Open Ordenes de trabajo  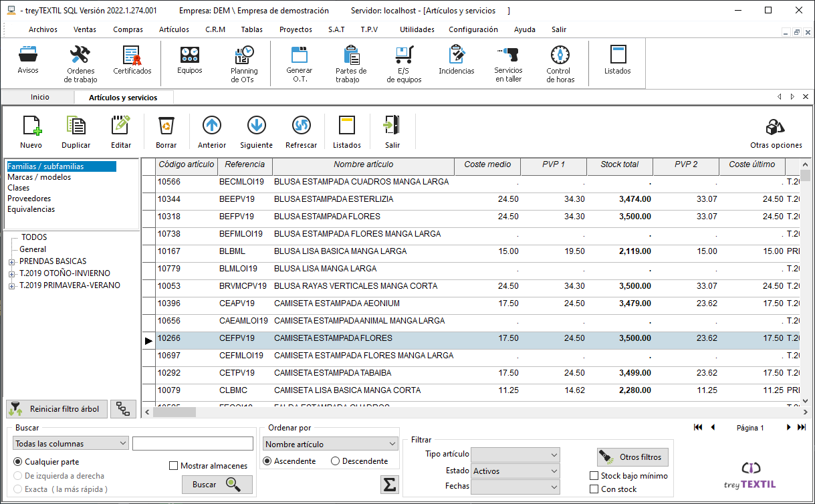(x=80, y=64)
